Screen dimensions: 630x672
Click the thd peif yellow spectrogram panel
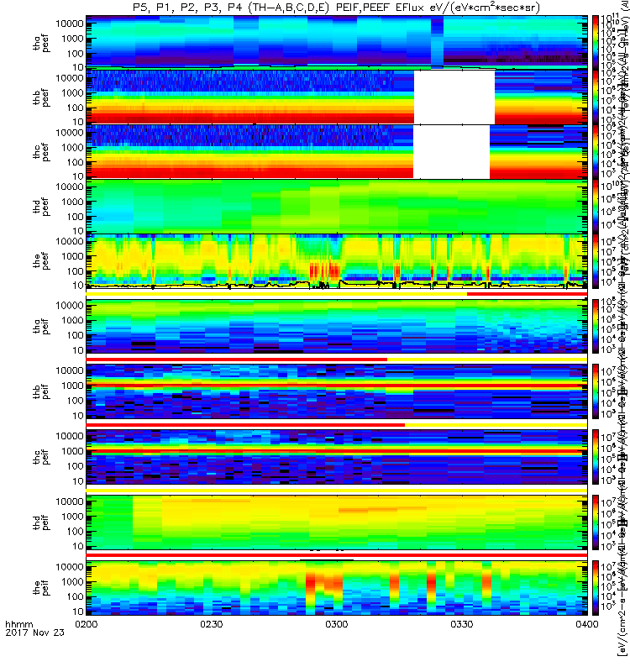click(337, 522)
